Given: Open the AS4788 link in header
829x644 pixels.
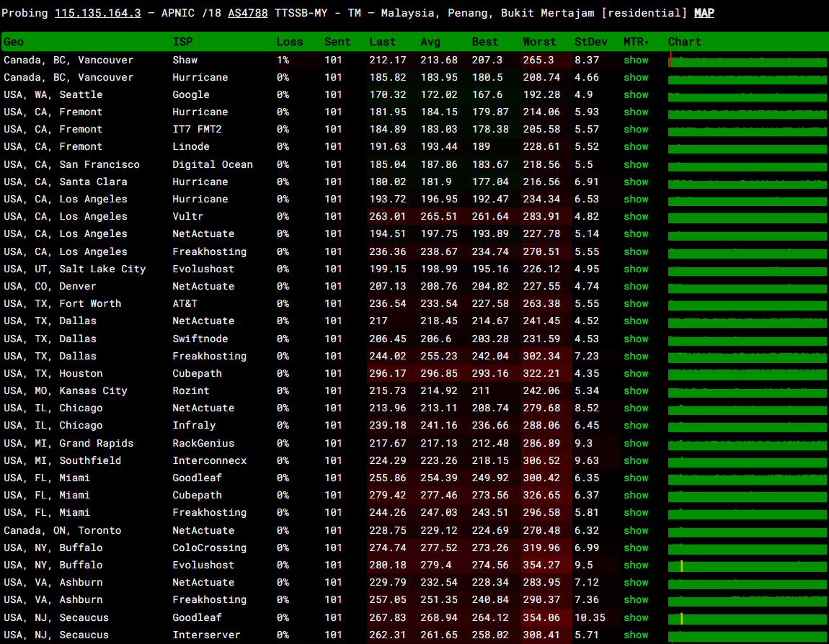Looking at the screenshot, I should point(247,13).
